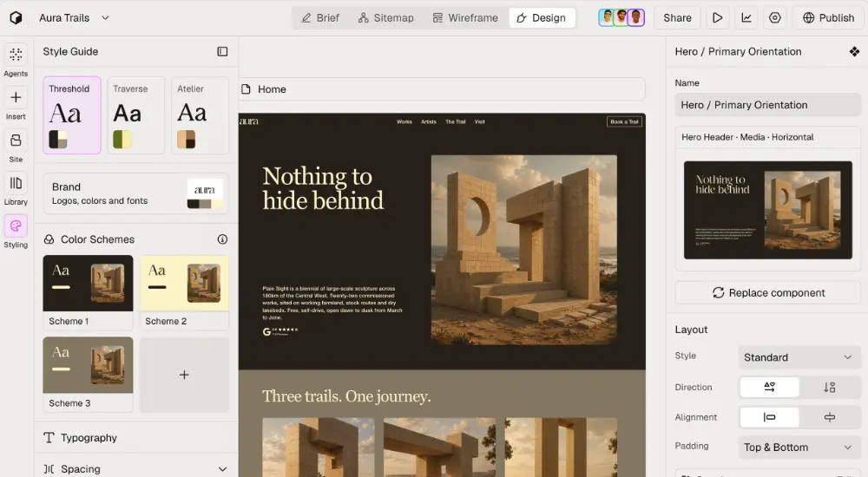Switch to the Sitemap tab

[x=386, y=17]
